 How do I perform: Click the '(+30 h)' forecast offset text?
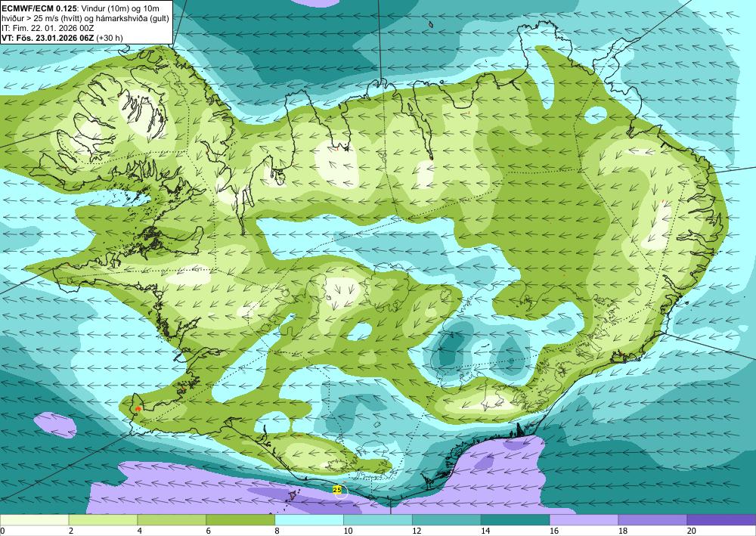point(110,38)
